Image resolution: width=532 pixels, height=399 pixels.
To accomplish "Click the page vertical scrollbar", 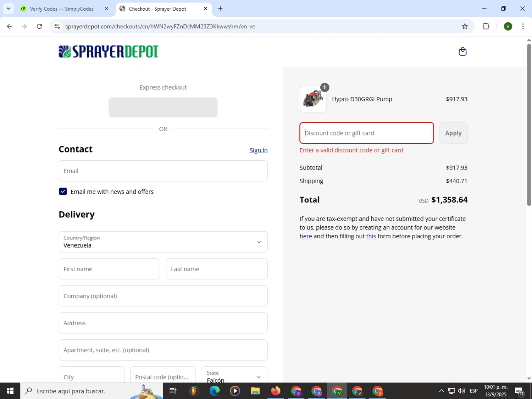I will [x=529, y=124].
